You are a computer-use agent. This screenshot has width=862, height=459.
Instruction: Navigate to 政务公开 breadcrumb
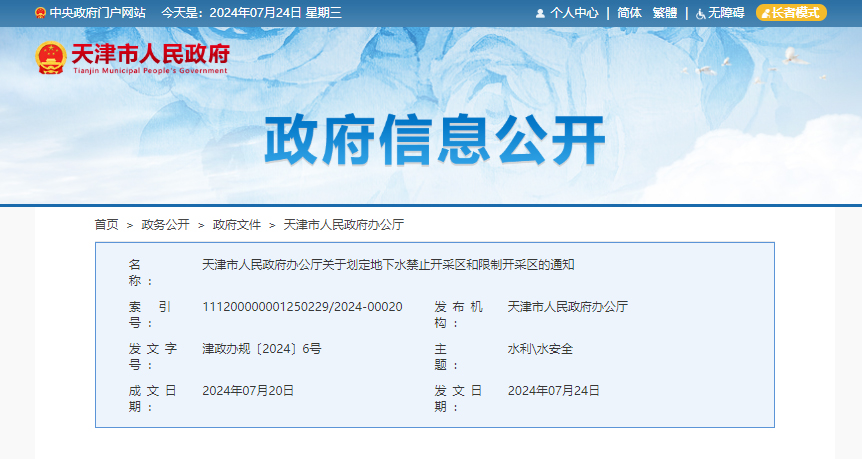point(165,225)
